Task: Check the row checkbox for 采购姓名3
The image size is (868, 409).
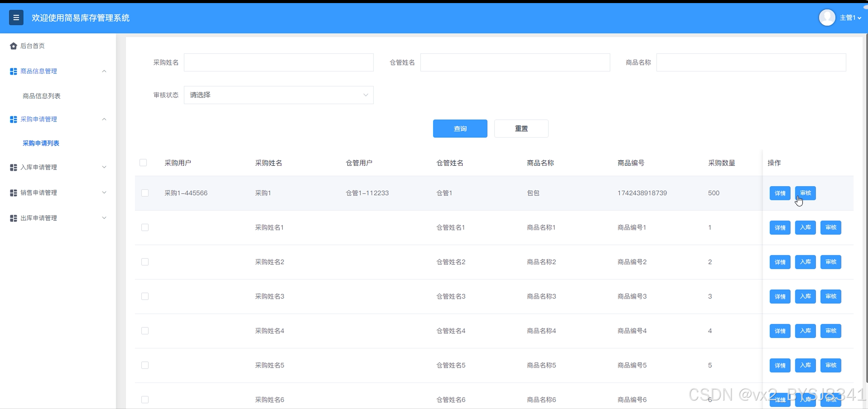Action: click(x=145, y=296)
